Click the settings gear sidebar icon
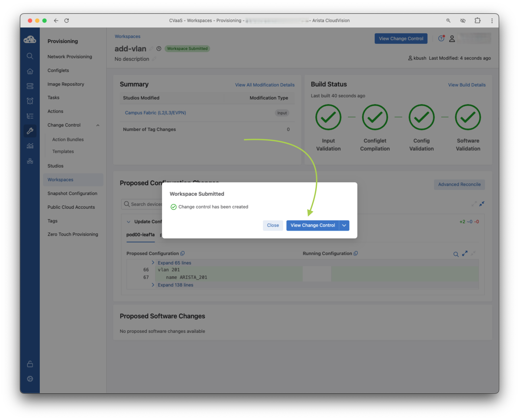The image size is (519, 420). (30, 379)
